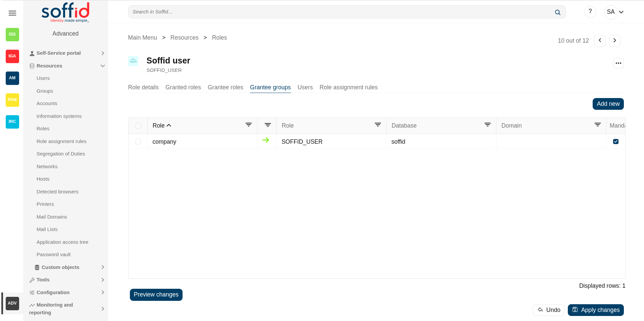Viewport: 644px width, 321px height.
Task: Switch to the Role details tab
Action: click(143, 87)
